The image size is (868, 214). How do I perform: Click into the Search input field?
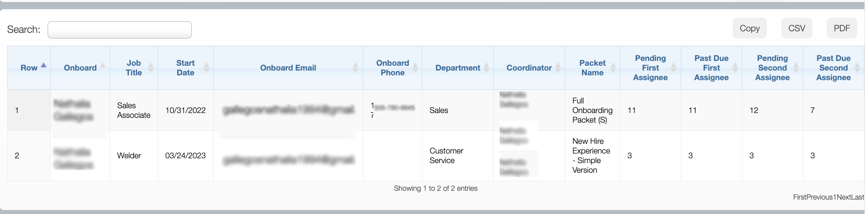pyautogui.click(x=119, y=30)
